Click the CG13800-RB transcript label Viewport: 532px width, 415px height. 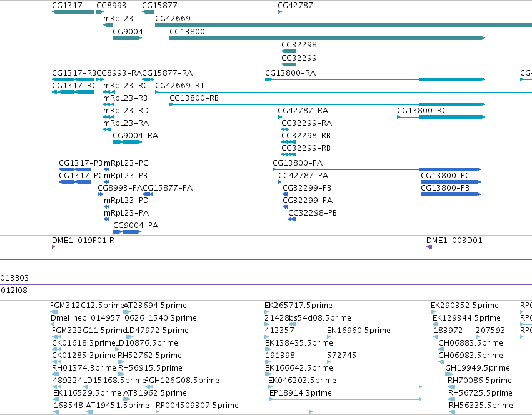pyautogui.click(x=194, y=98)
